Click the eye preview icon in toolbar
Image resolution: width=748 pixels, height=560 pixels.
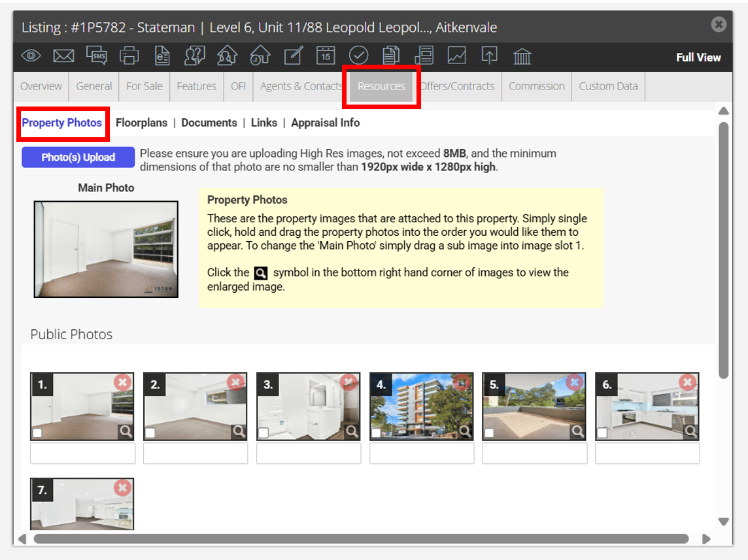coord(31,56)
